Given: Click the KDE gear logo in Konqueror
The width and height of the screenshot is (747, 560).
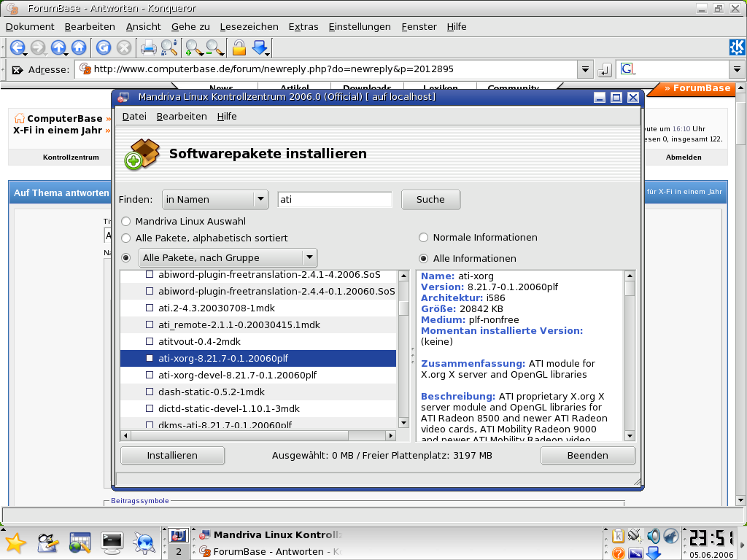Looking at the screenshot, I should (x=737, y=47).
